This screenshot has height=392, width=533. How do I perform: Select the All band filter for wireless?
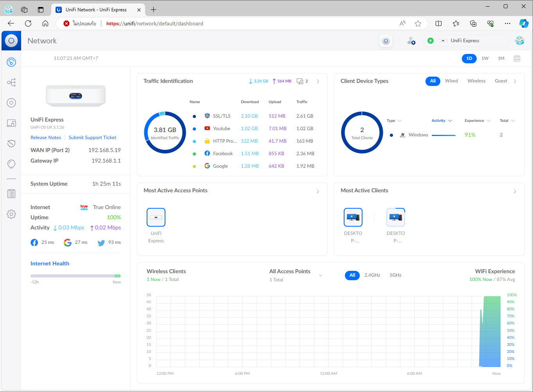tap(352, 276)
